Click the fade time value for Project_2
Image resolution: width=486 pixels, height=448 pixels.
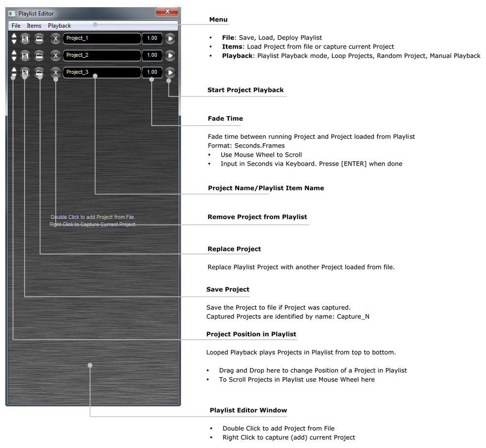pyautogui.click(x=152, y=55)
